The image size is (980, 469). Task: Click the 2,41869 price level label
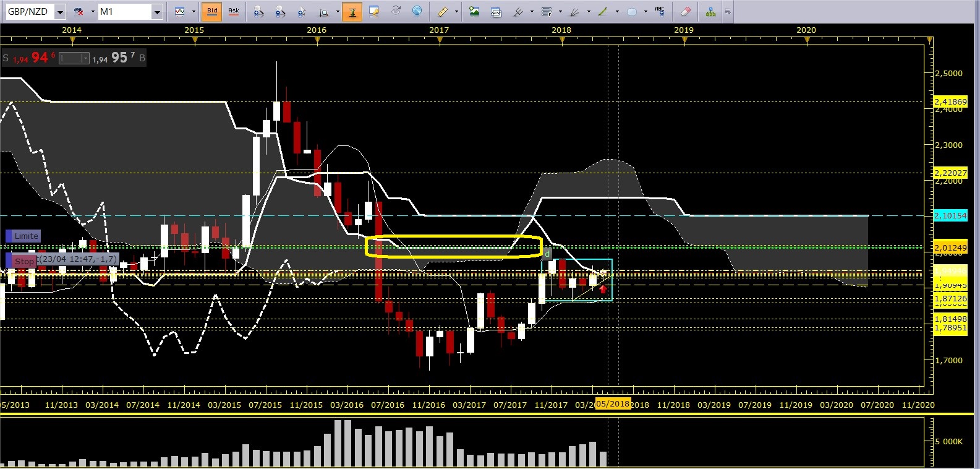point(950,101)
